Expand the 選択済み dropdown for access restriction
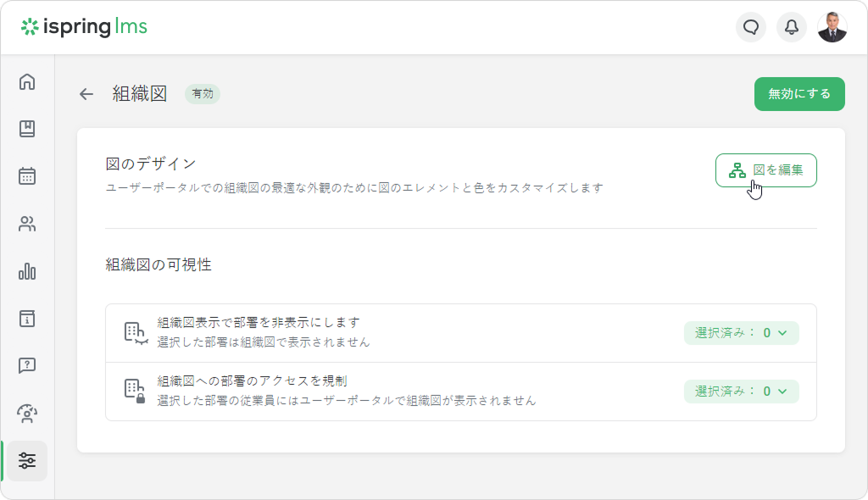868x500 pixels. [741, 391]
